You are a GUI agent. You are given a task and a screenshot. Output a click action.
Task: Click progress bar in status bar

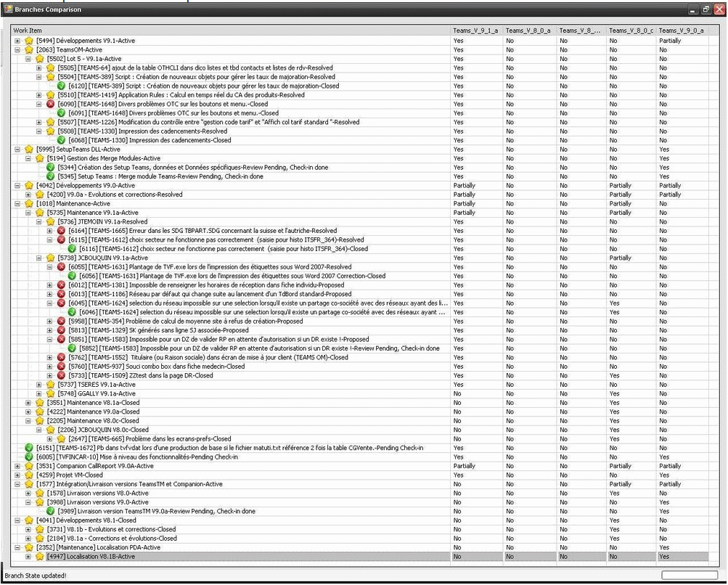[x=690, y=576]
